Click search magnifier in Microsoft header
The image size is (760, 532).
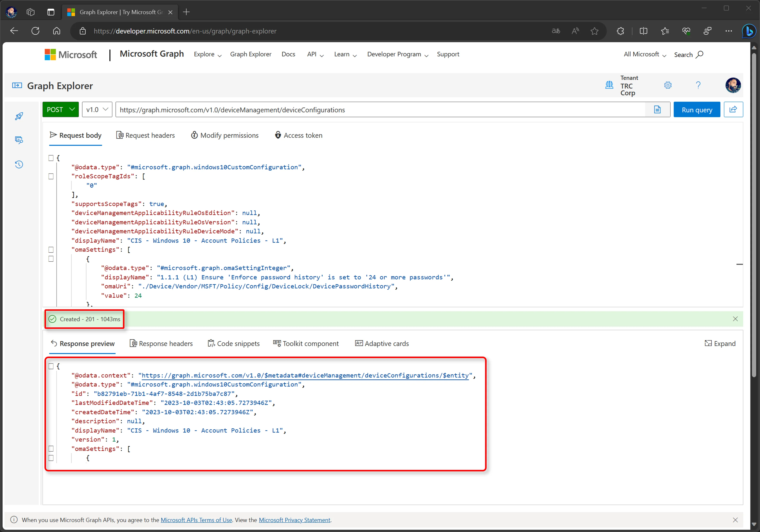pyautogui.click(x=699, y=55)
